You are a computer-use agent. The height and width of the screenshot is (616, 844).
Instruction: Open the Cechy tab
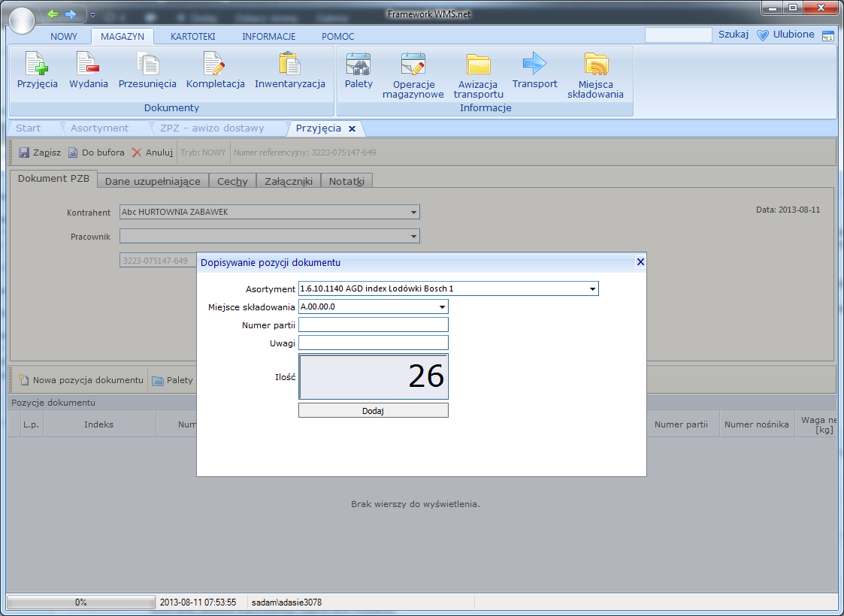point(232,181)
